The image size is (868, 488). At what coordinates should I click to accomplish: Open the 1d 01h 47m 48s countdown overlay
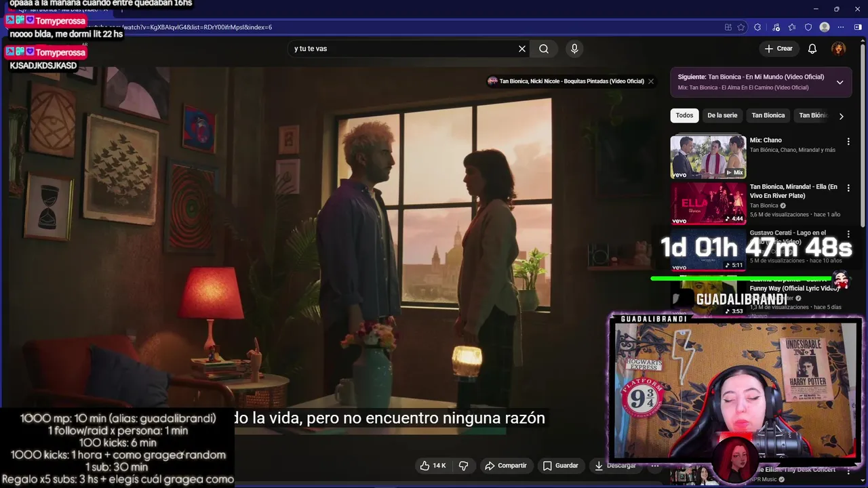pos(756,247)
